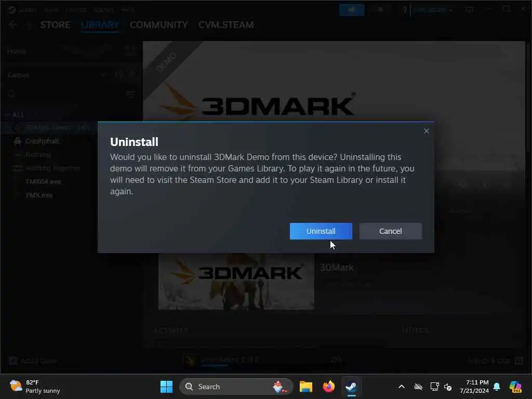
Task: Open File Explorer from the taskbar
Action: pos(305,387)
